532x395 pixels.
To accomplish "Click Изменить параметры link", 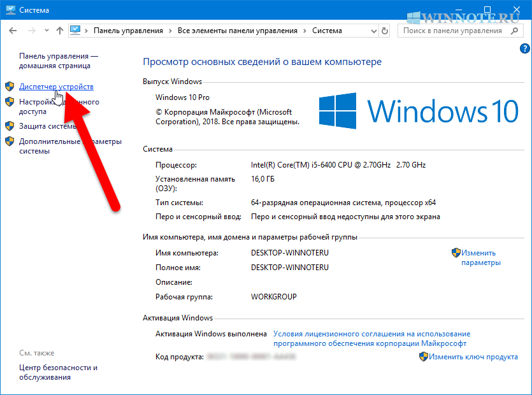I will click(x=481, y=257).
